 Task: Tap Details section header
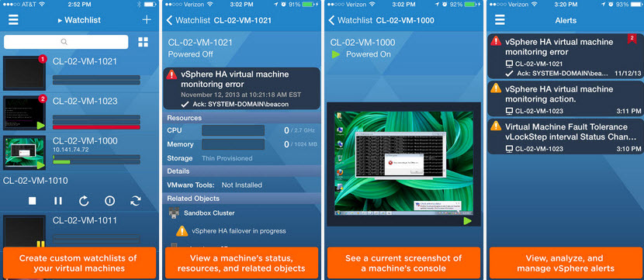[x=241, y=171]
